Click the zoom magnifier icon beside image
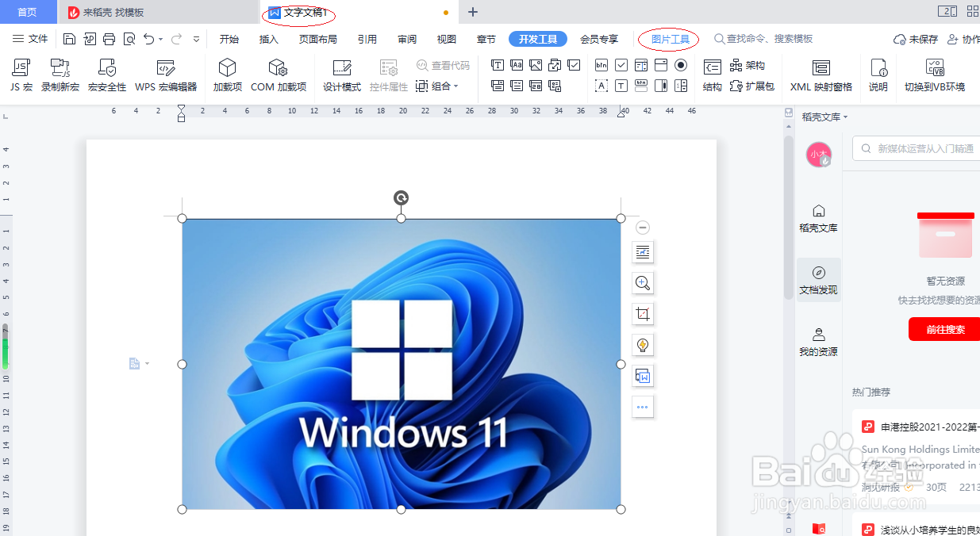This screenshot has width=980, height=536. click(x=643, y=282)
